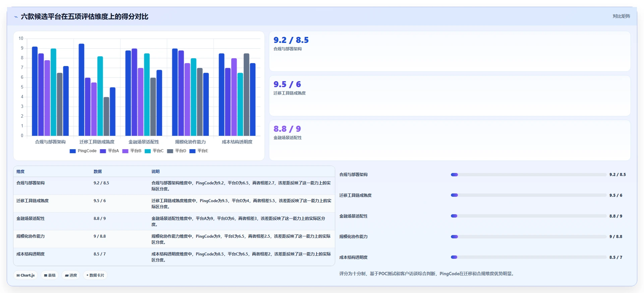
Task: Click PingCode bar in 合规与部署架构 group
Action: [x=35, y=91]
